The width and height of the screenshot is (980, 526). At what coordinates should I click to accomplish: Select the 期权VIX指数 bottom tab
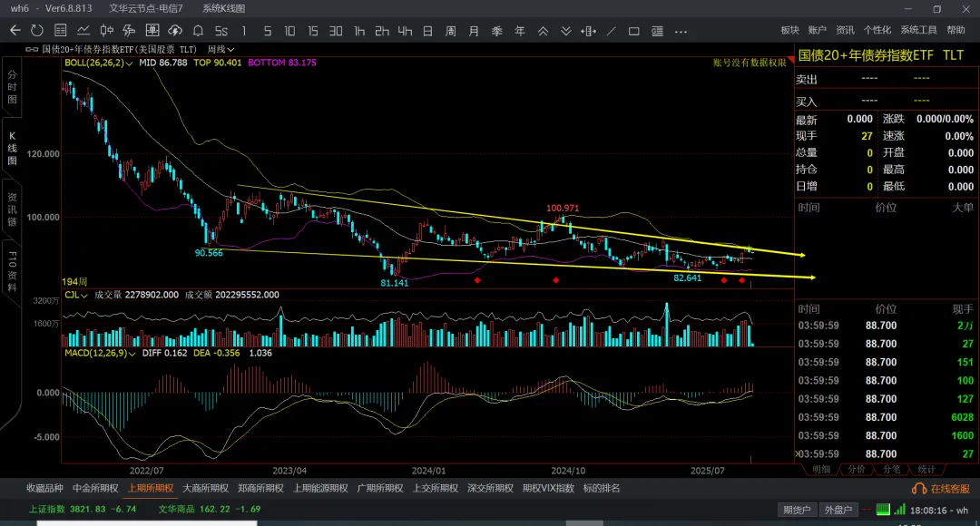click(548, 489)
